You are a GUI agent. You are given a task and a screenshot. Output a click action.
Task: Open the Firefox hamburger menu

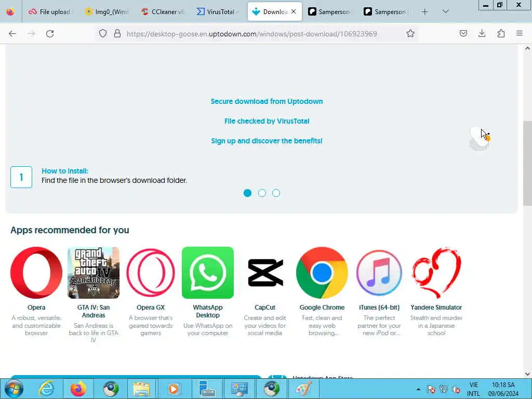click(520, 33)
